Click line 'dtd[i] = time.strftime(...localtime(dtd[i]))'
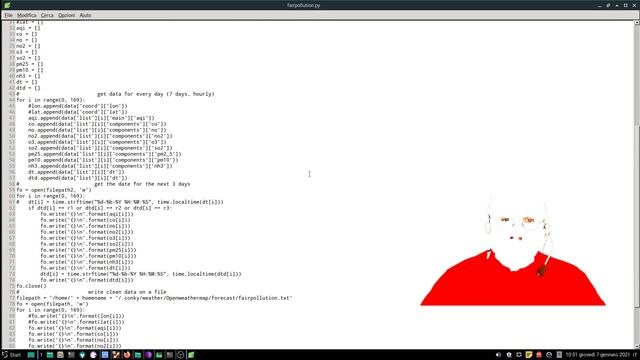Screen dimensions: 640x360 [x=140, y=274]
